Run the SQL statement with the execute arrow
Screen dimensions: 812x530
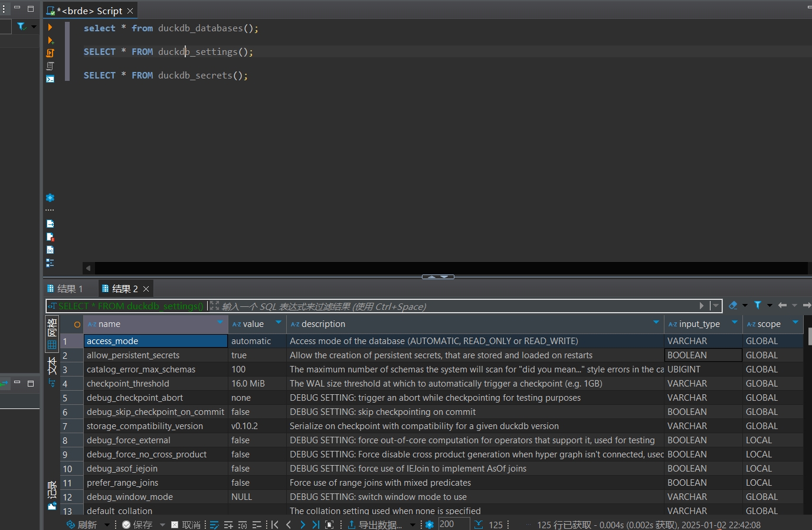(50, 27)
